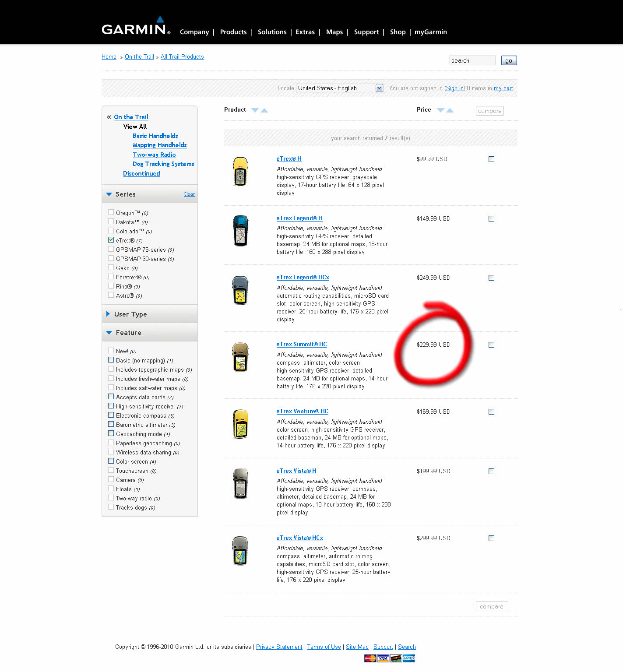
Task: Open the eTrex Legend HCx product image
Action: pos(240,290)
